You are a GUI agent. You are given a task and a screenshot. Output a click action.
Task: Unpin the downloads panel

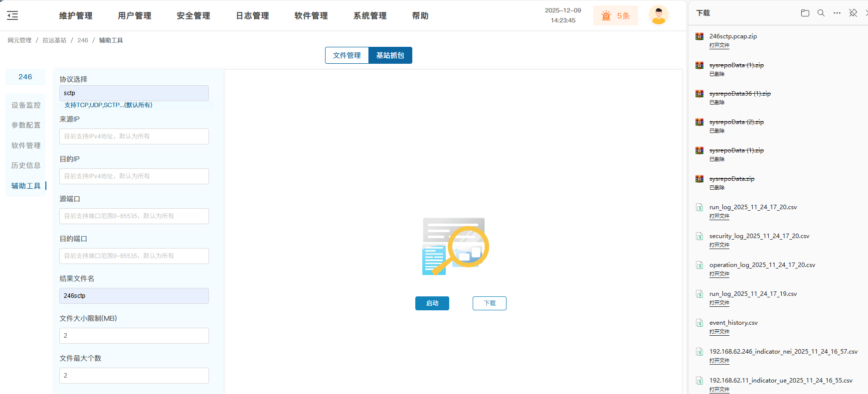(853, 13)
